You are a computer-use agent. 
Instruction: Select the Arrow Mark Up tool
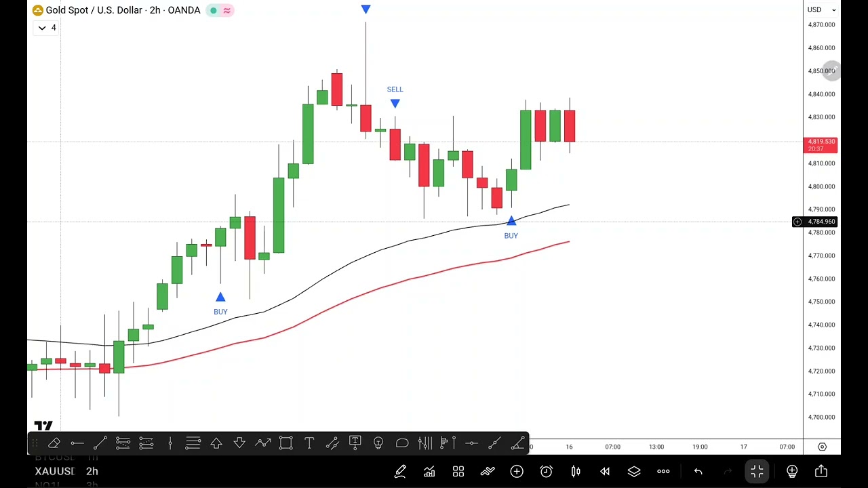click(216, 443)
